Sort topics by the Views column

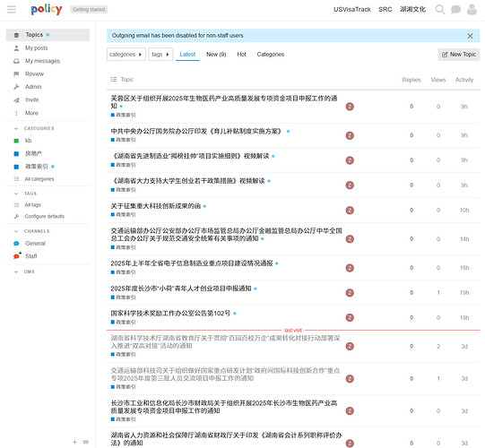point(438,80)
